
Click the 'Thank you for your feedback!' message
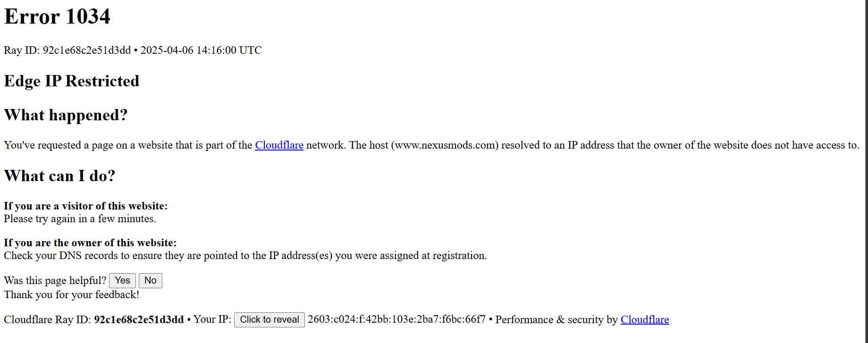[x=72, y=295]
